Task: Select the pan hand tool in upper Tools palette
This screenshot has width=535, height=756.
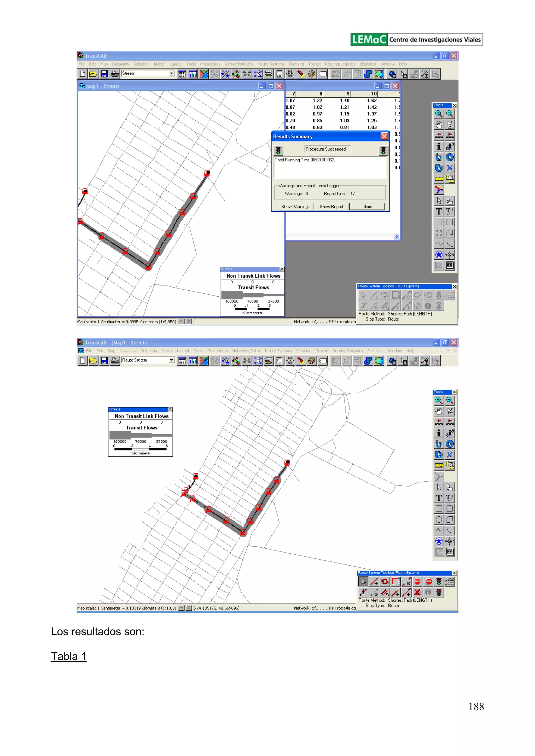Action: [439, 125]
